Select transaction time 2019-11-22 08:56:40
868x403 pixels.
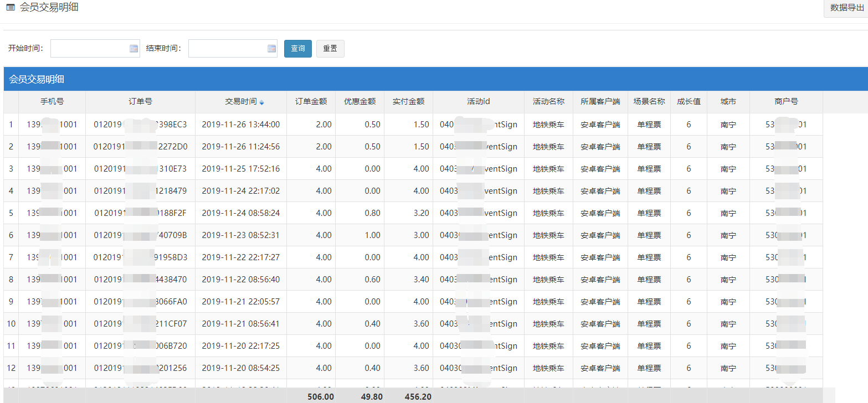coord(240,280)
